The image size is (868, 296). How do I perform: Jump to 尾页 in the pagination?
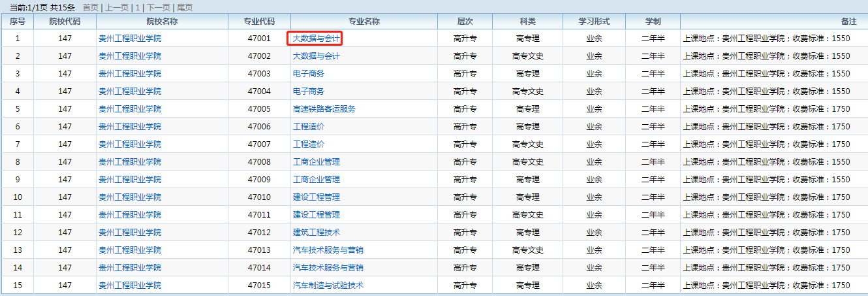(185, 8)
